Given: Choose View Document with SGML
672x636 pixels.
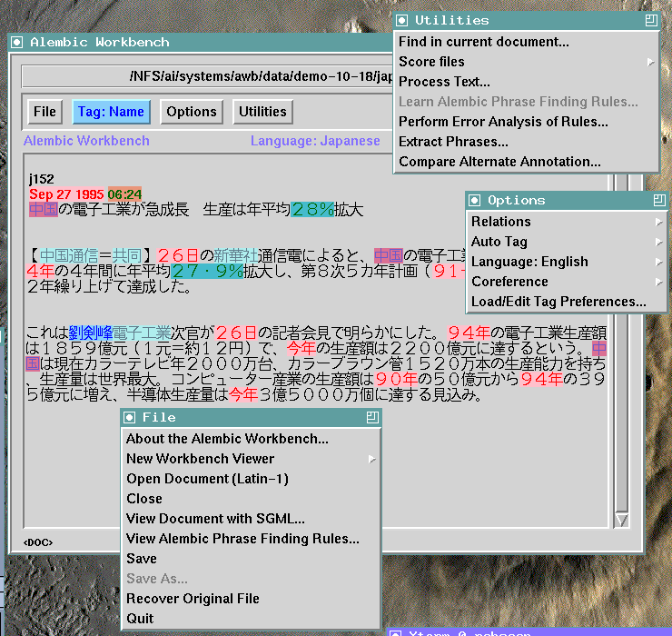Looking at the screenshot, I should pyautogui.click(x=215, y=519).
